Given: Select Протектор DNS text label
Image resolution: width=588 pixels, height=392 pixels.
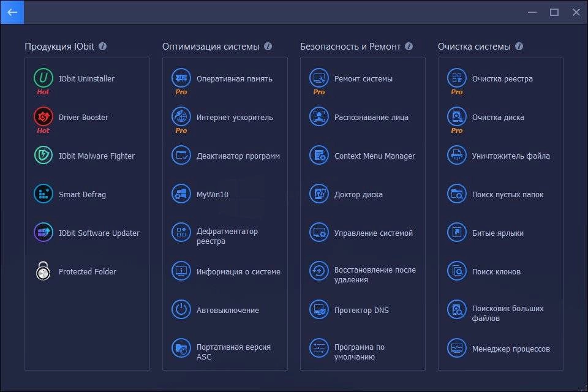Looking at the screenshot, I should click(361, 310).
